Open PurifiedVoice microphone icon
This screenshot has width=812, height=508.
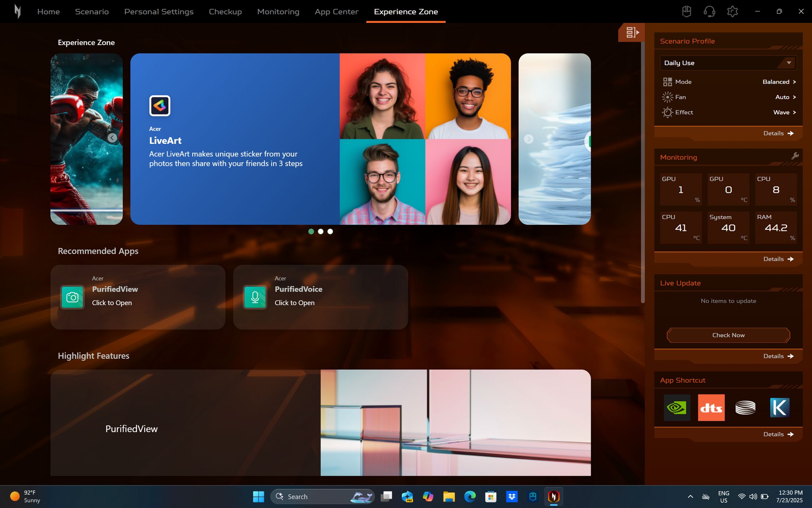tap(255, 297)
